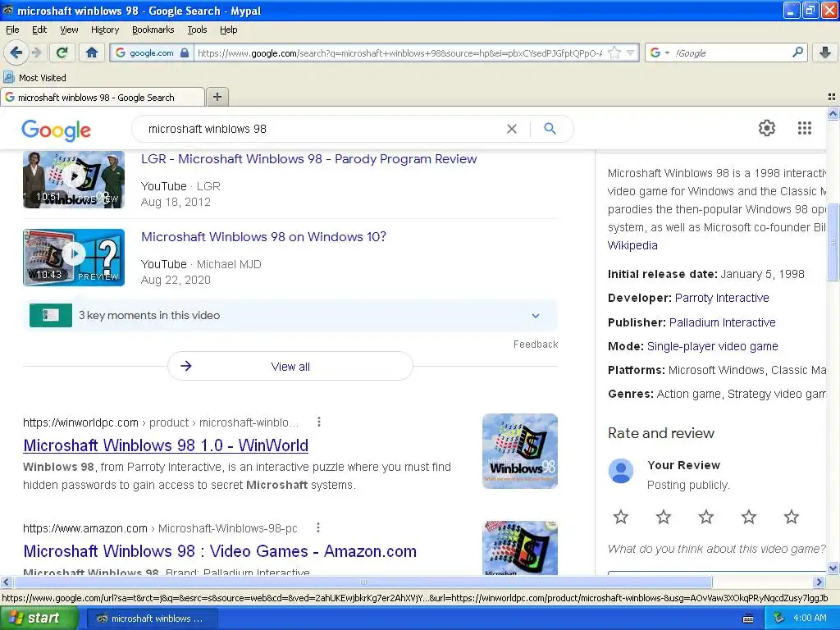Open the Google apps grid

tap(805, 128)
